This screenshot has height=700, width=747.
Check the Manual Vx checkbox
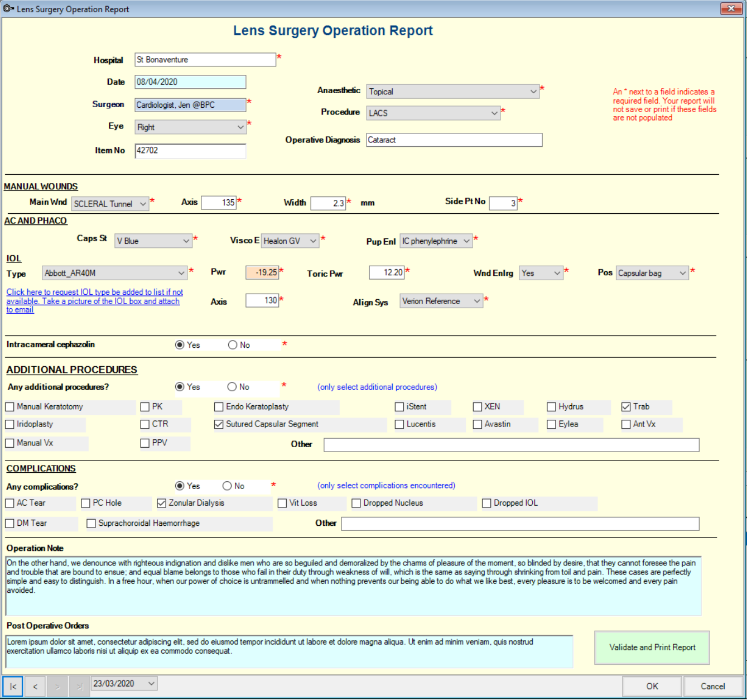point(10,443)
